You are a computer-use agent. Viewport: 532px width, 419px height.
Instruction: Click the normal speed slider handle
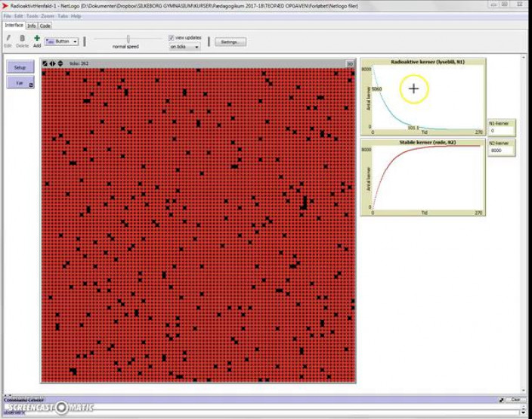[128, 39]
